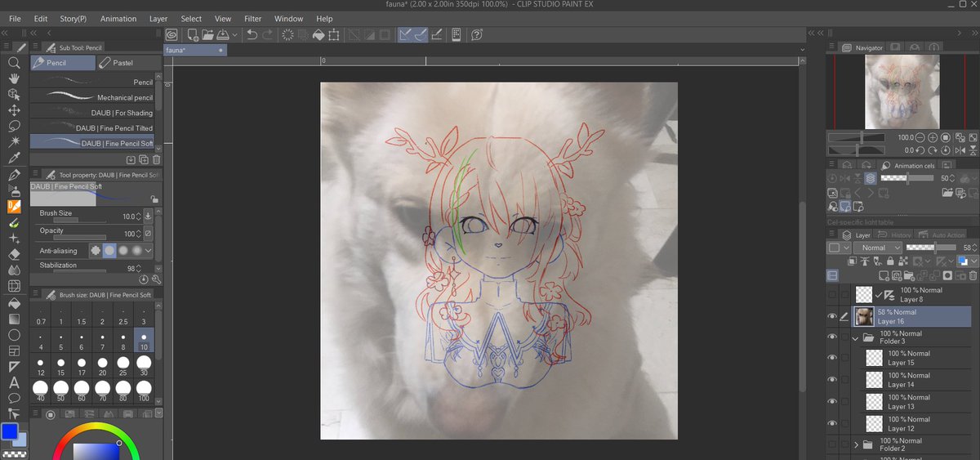Clear the layer contents icon
The width and height of the screenshot is (980, 460).
[287, 34]
